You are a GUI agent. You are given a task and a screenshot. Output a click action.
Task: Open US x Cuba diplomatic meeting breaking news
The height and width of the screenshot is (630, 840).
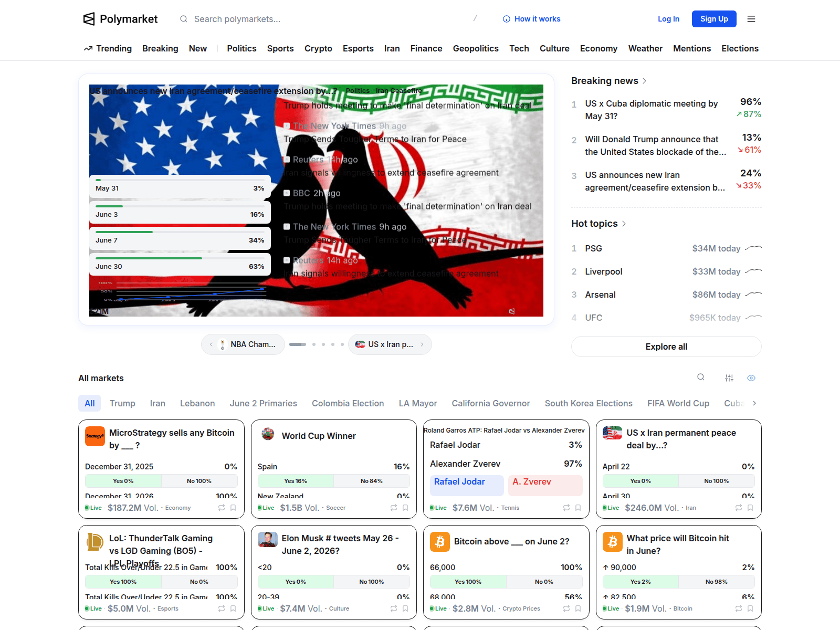[x=666, y=110]
